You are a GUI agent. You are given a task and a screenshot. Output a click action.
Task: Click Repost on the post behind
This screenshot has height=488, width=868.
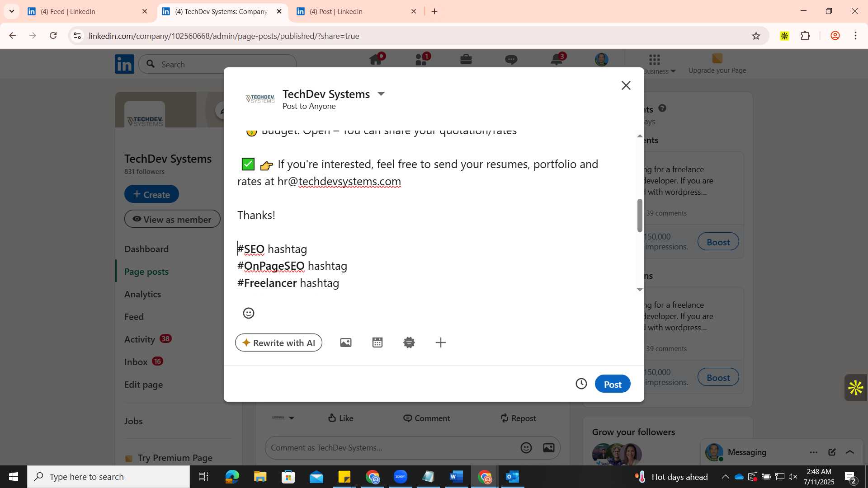click(x=518, y=418)
